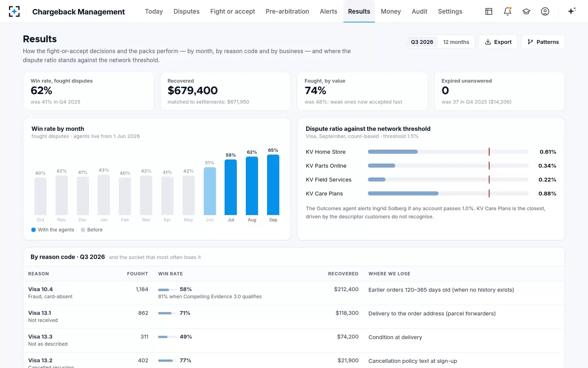Launch the sparkle assistant icon
This screenshot has width=588, height=368.
[572, 11]
